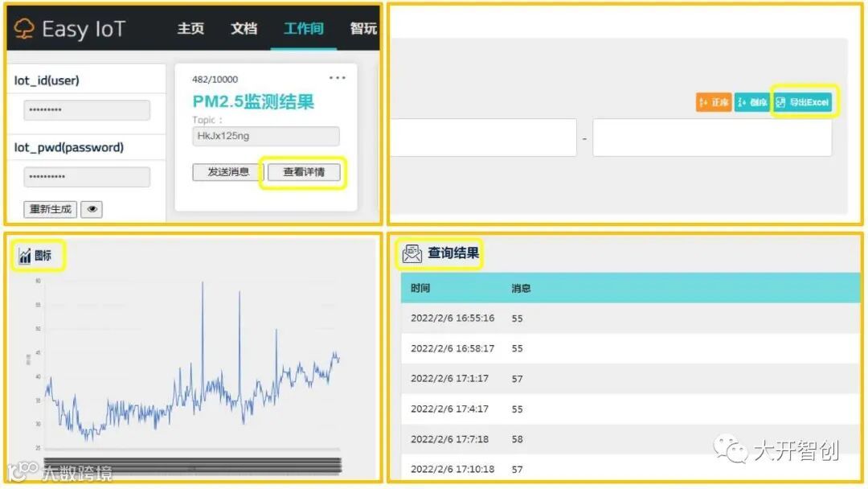The height and width of the screenshot is (489, 868).
Task: Sort messages with the 正序 button
Action: (714, 102)
